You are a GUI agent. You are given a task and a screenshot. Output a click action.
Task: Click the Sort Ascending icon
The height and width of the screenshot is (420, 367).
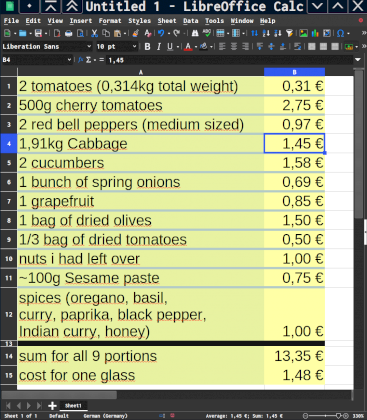pos(266,33)
